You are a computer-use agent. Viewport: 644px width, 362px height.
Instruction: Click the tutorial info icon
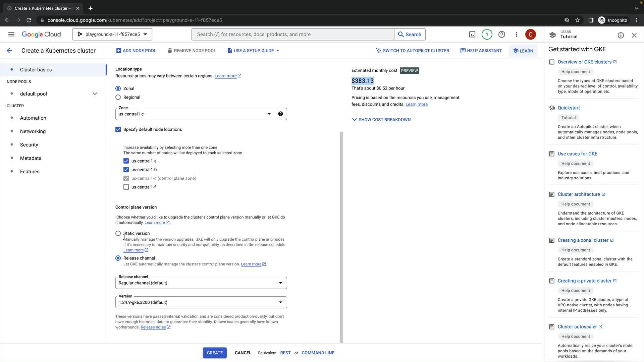click(621, 36)
